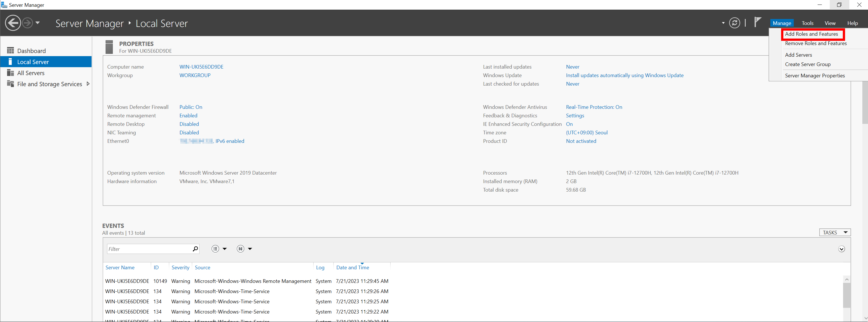Click Last checked for updates Never link
The height and width of the screenshot is (322, 868).
click(572, 84)
